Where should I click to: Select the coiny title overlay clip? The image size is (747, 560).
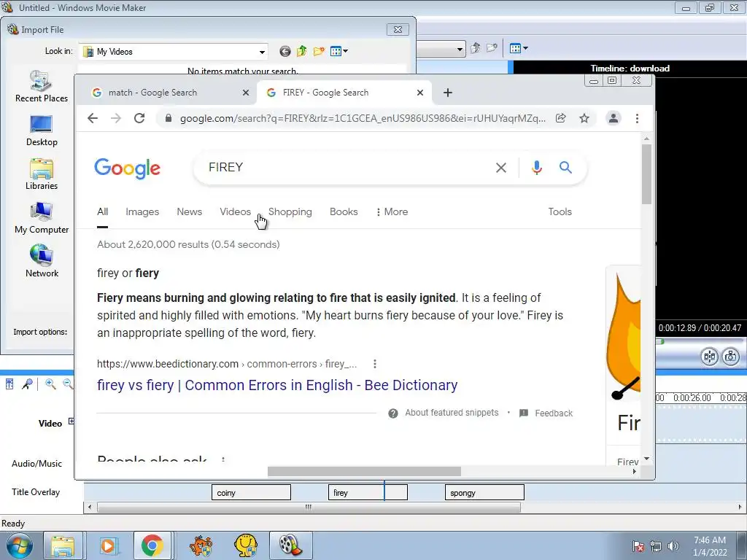pyautogui.click(x=251, y=492)
